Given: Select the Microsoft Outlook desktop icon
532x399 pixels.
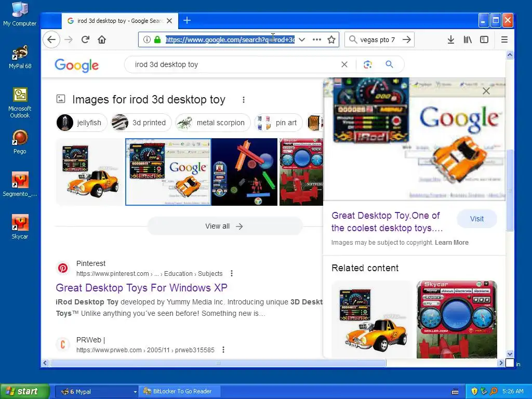Looking at the screenshot, I should click(x=20, y=103).
